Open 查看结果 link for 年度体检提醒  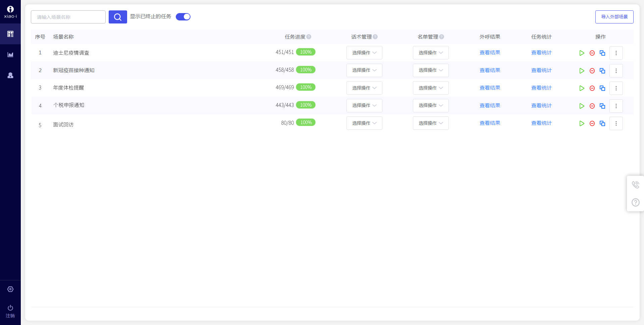point(490,88)
